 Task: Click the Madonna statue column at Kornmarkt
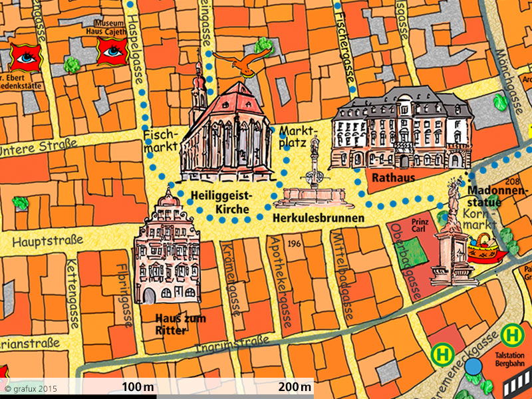(x=454, y=232)
